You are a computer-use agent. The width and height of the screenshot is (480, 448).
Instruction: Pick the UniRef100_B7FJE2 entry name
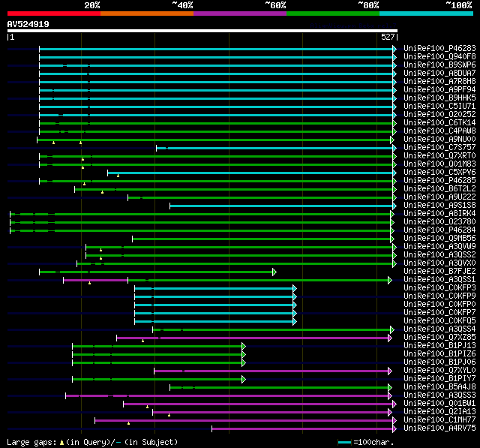coord(439,272)
